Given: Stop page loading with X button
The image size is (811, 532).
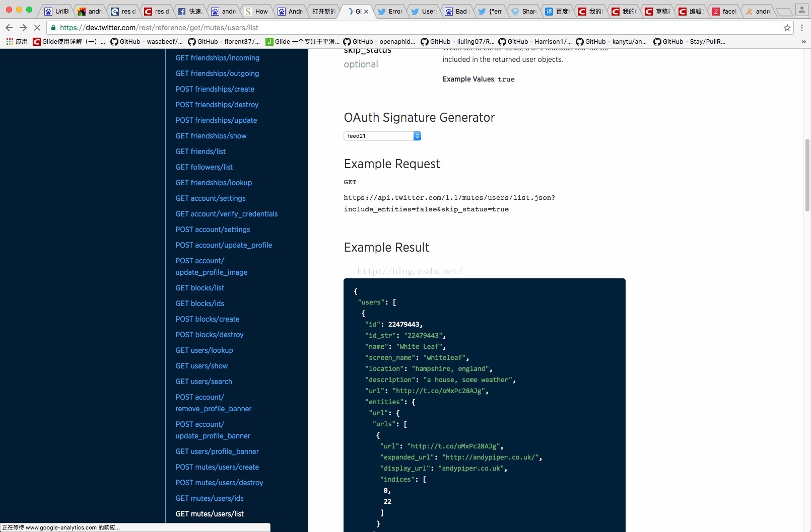Looking at the screenshot, I should 37,28.
